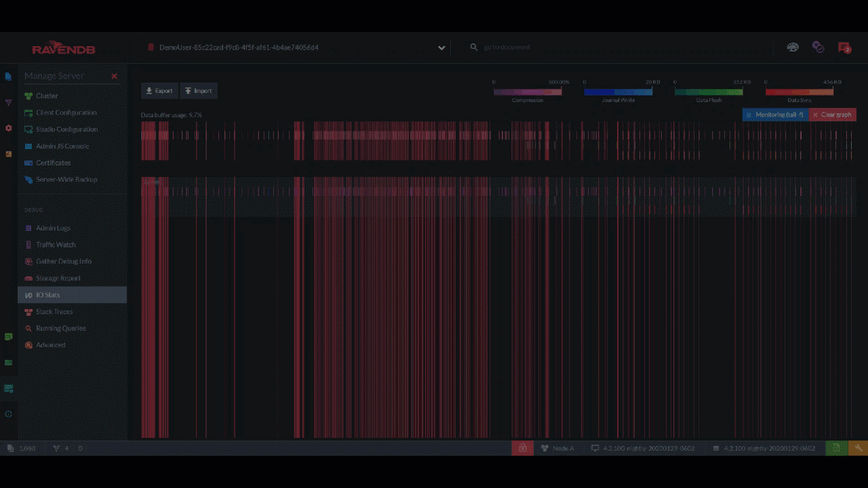868x488 pixels.
Task: Open Client Configuration menu item
Action: tap(72, 113)
